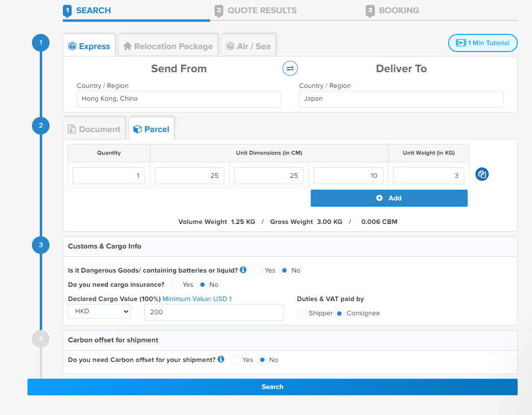
Task: Click the Add parcel button
Action: pos(389,198)
